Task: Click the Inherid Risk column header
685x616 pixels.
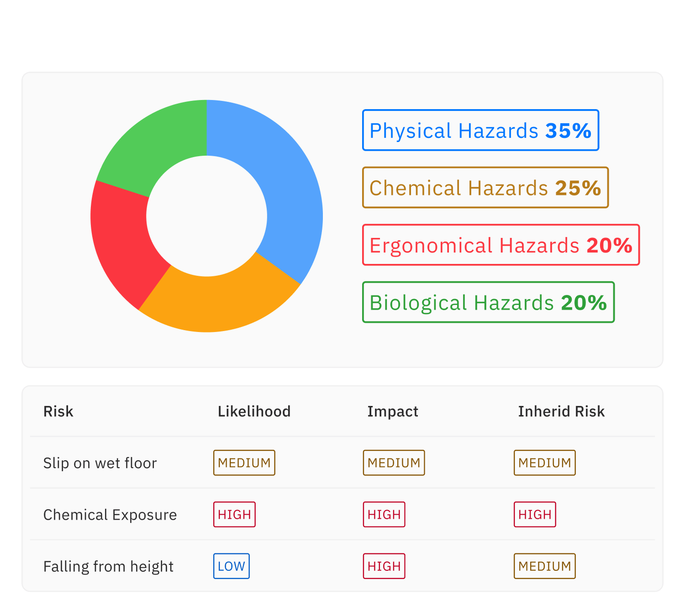Action: pyautogui.click(x=561, y=411)
